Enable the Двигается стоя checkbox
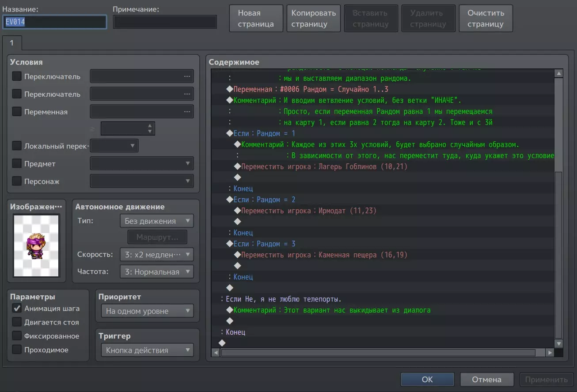This screenshot has width=577, height=392. tap(17, 322)
